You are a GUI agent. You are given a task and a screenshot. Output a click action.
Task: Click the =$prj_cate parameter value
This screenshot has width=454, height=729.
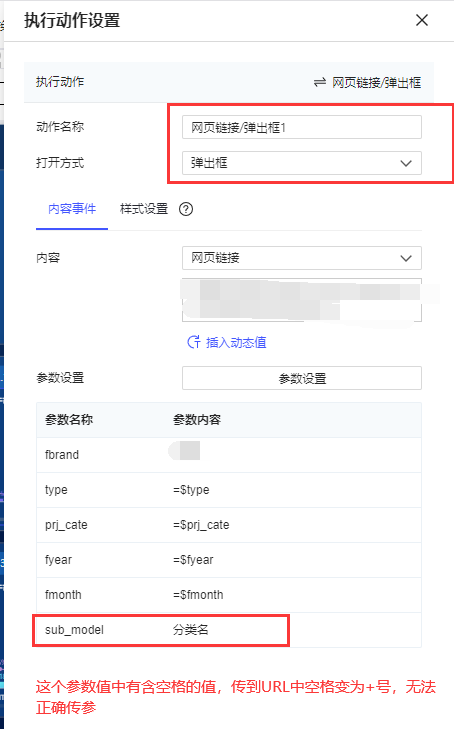click(201, 525)
